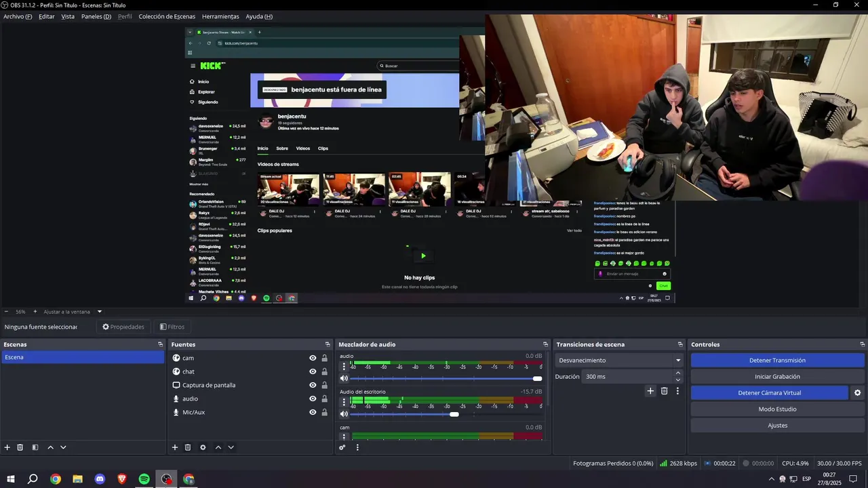Image resolution: width=868 pixels, height=488 pixels.
Task: Move source down arrow in Fuentes
Action: point(231,447)
